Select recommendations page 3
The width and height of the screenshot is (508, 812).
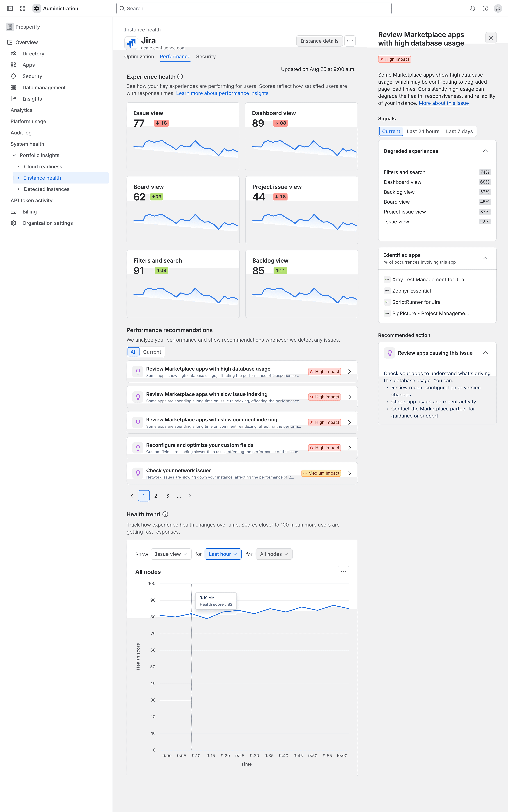168,496
